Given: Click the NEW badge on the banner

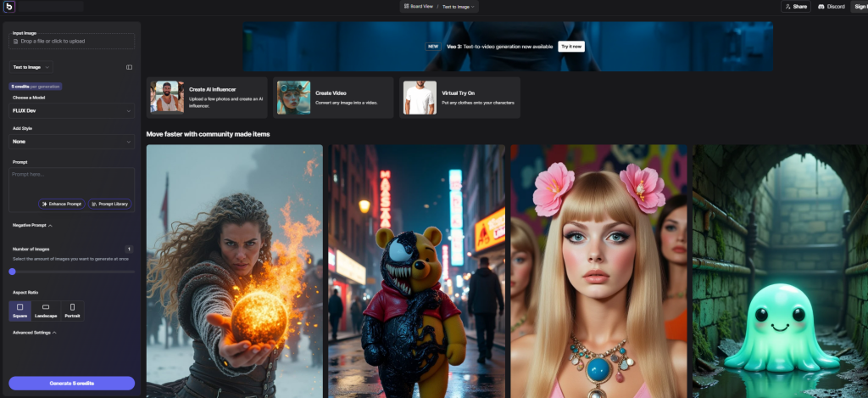Looking at the screenshot, I should 433,47.
